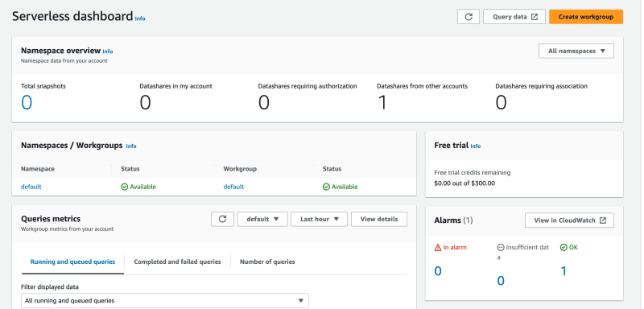Refresh the Queries metrics panel
Screen dimensions: 644x309
223,219
